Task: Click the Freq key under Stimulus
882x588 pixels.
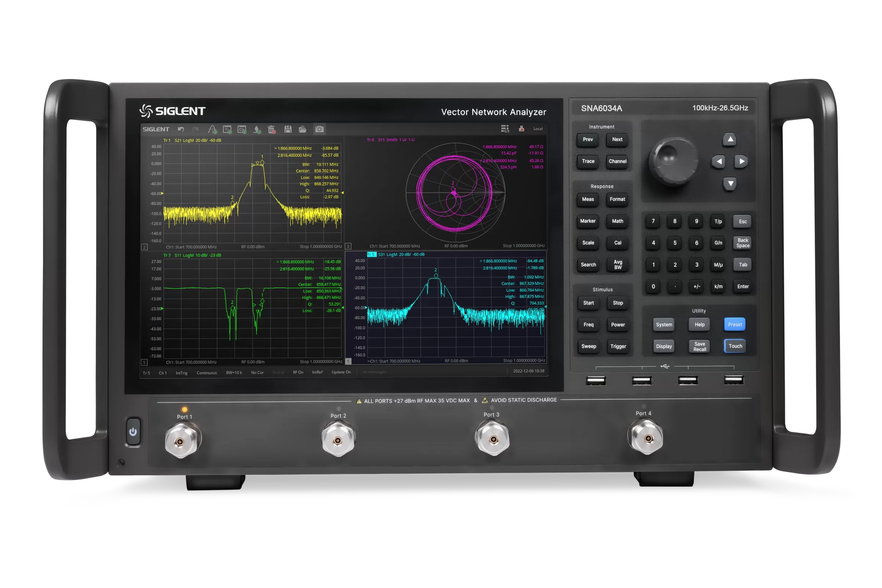Action: point(589,325)
